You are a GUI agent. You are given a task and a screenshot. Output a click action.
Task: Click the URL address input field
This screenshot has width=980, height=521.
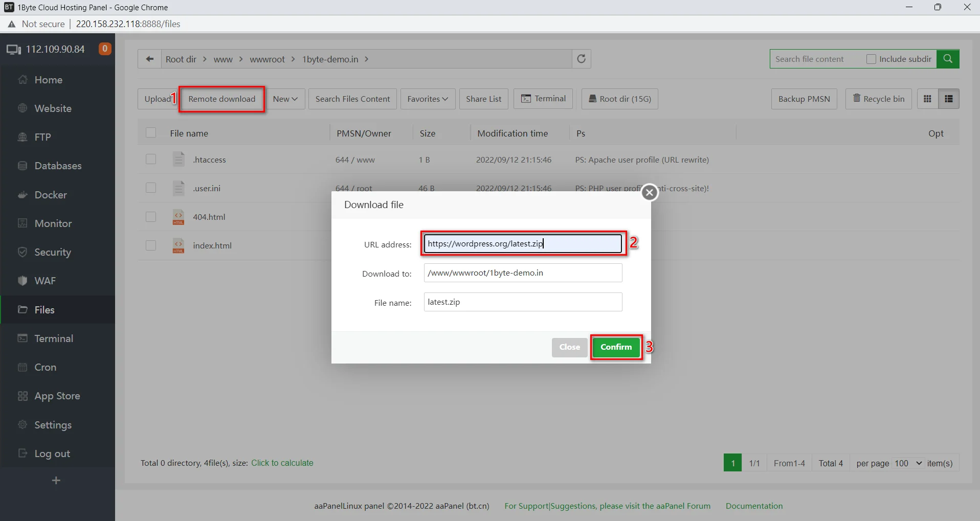point(522,243)
